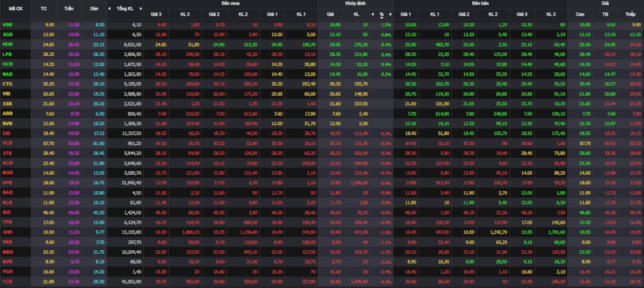Click the Tổng KL column header
Screen dimensions: 644x288
pos(125,9)
